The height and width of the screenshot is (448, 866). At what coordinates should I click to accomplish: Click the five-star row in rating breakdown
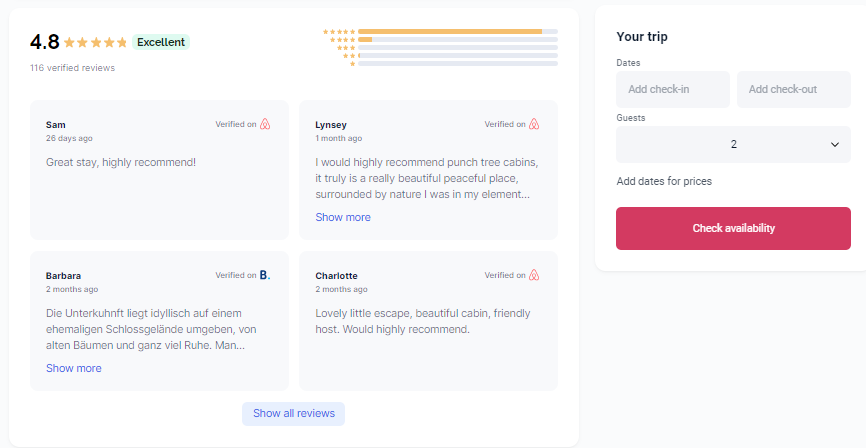click(x=440, y=32)
